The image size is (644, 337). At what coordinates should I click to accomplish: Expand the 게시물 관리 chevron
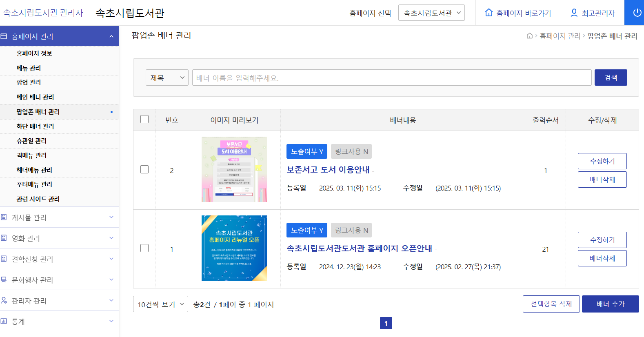pyautogui.click(x=111, y=217)
